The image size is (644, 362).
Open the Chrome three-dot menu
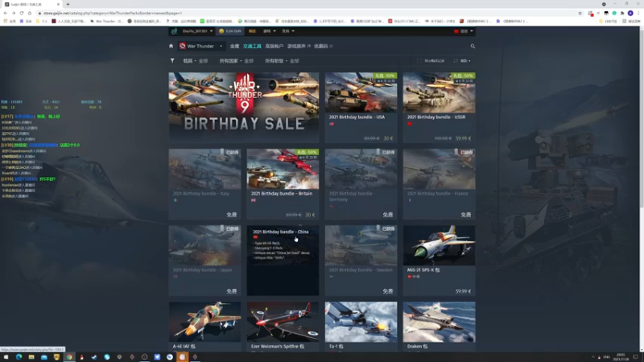coord(638,13)
